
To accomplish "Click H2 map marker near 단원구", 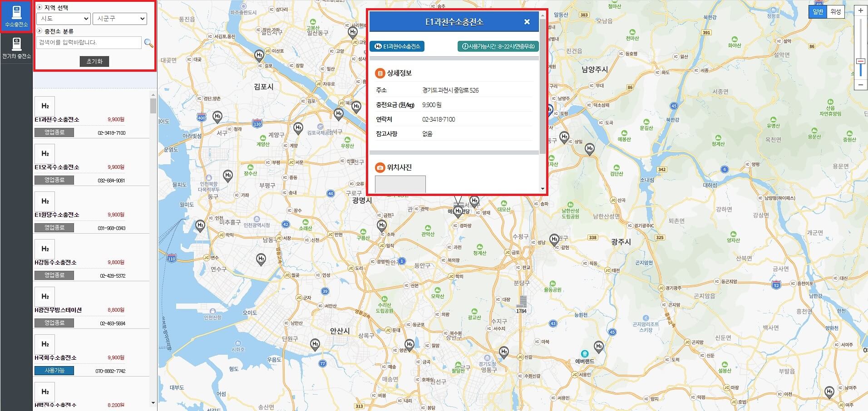I will pyautogui.click(x=315, y=345).
